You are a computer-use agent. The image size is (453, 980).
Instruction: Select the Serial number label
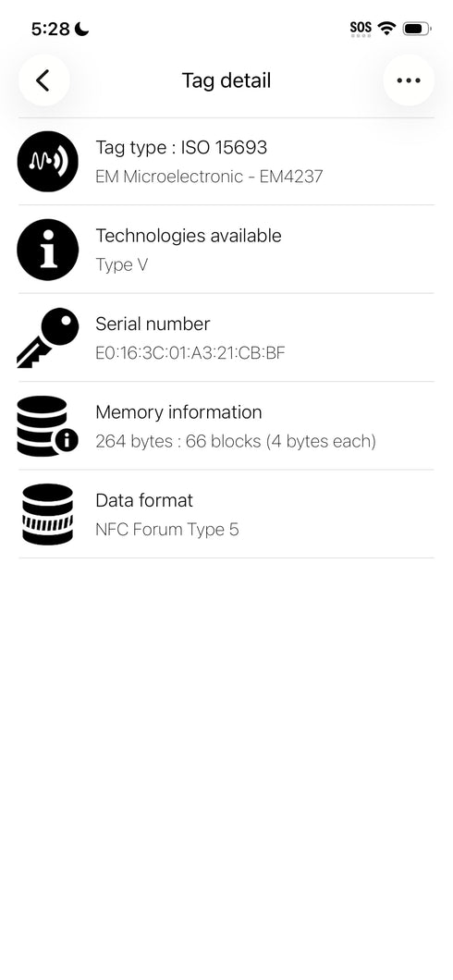point(153,324)
